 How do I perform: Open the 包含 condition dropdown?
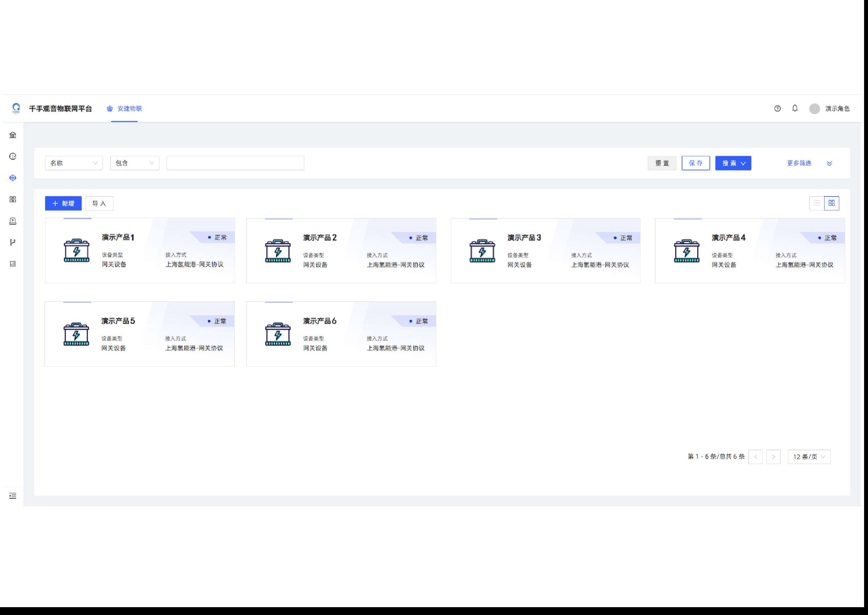tap(135, 163)
